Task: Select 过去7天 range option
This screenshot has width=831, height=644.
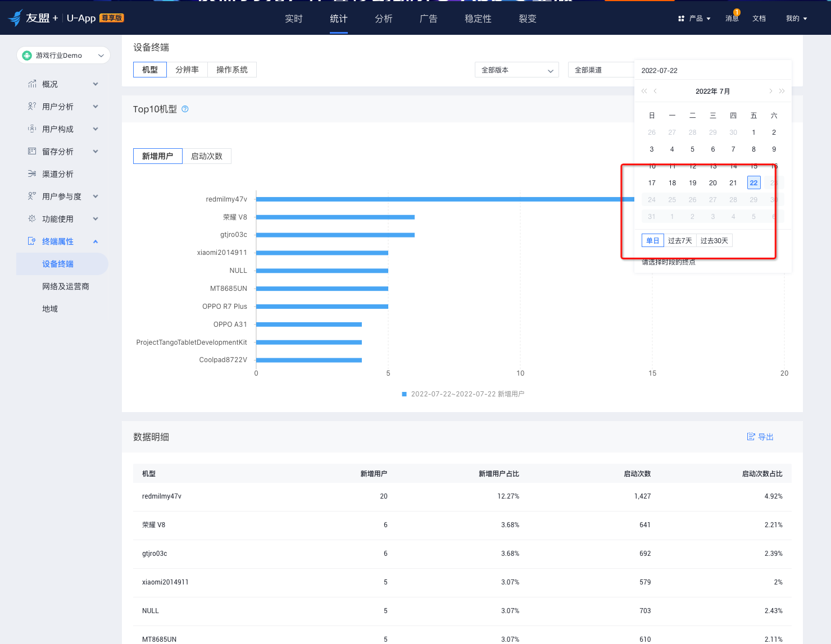Action: coord(680,240)
